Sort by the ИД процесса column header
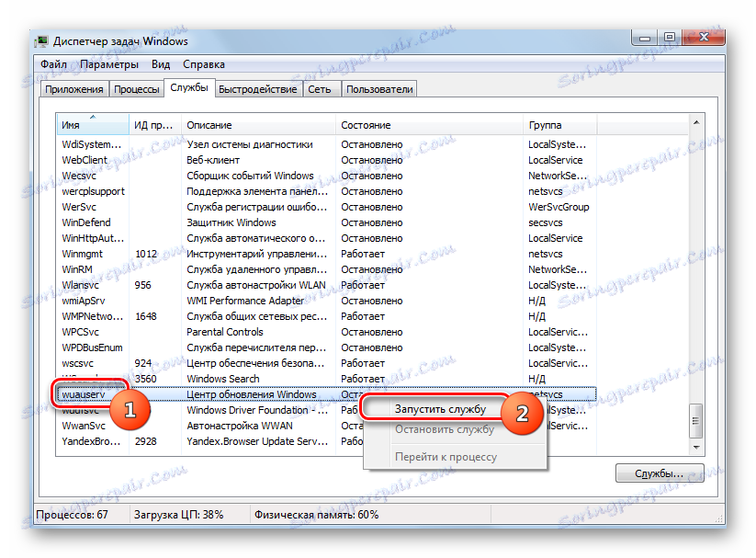 pos(155,125)
